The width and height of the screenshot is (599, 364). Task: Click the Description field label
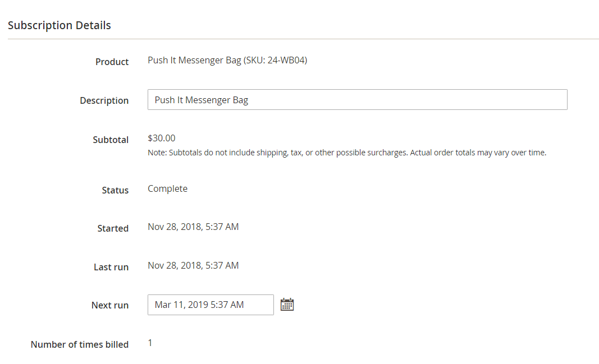click(104, 100)
